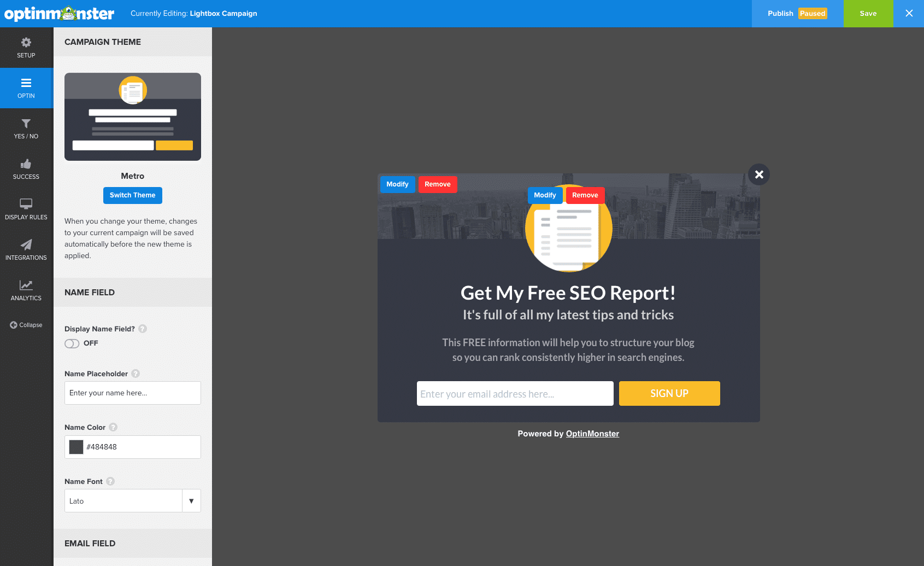Viewport: 924px width, 566px height.
Task: Select the Yes / No funnel icon
Action: pos(26,129)
